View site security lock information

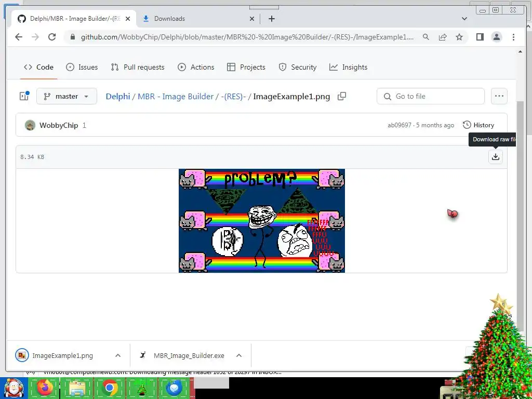coord(73,37)
